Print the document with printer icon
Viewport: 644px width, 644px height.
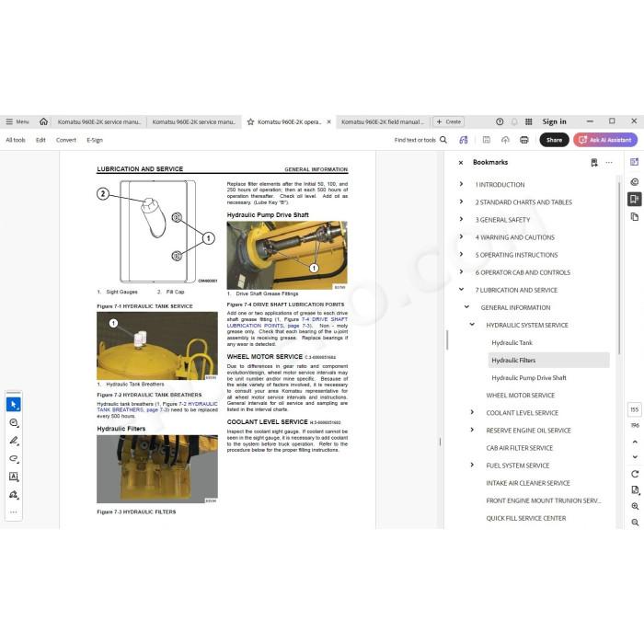tap(524, 140)
